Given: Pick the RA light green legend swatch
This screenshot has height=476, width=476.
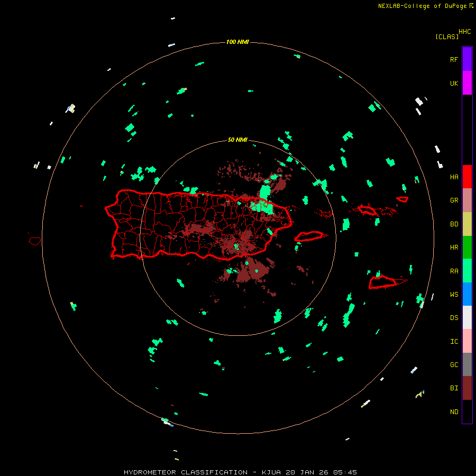Looking at the screenshot, I should pos(467,271).
